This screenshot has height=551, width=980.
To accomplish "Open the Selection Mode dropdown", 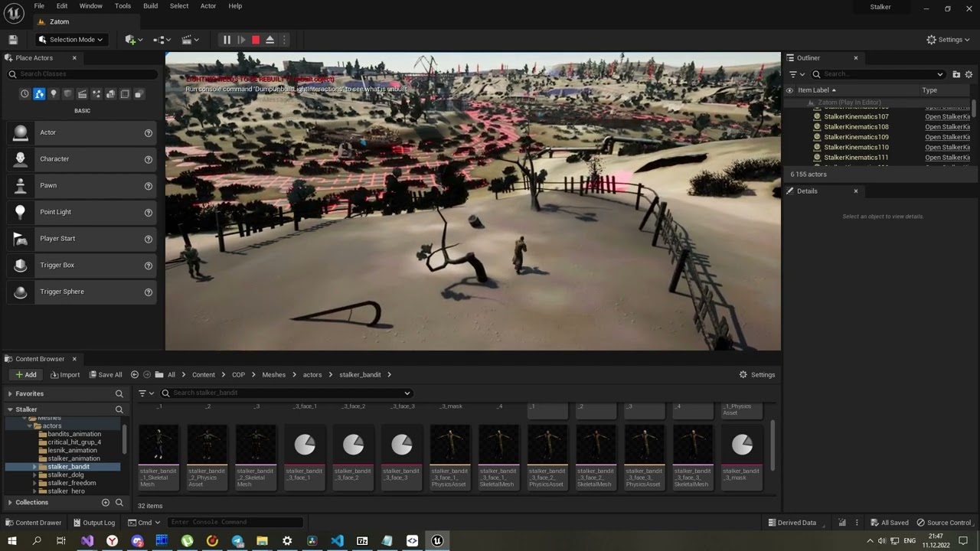I will point(70,40).
